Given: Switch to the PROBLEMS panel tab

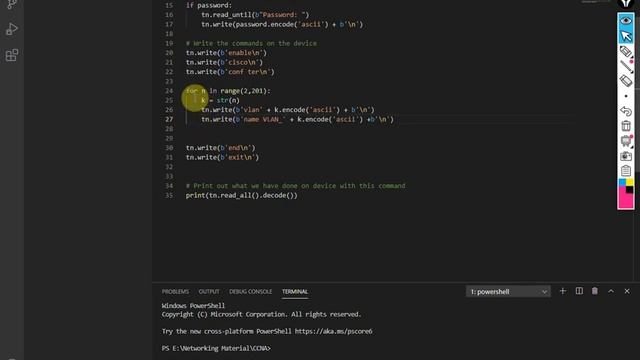Looking at the screenshot, I should click(175, 291).
